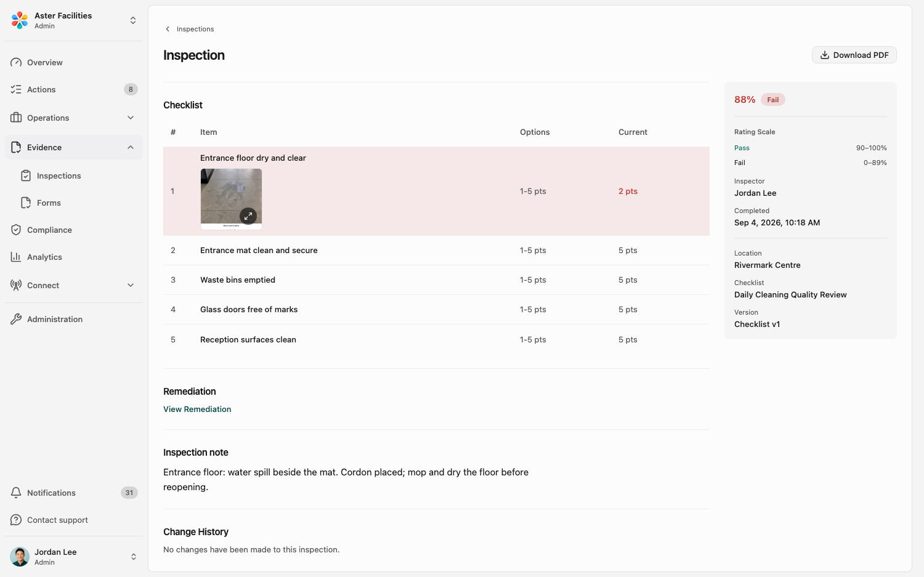The width and height of the screenshot is (924, 577).
Task: Click the expand icon on the photo
Action: (248, 216)
